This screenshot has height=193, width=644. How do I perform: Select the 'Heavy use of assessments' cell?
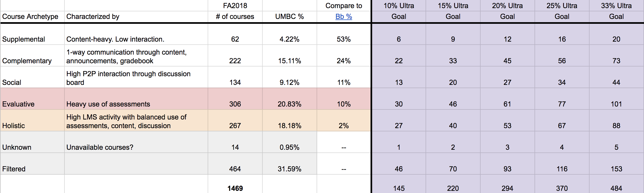click(x=108, y=104)
